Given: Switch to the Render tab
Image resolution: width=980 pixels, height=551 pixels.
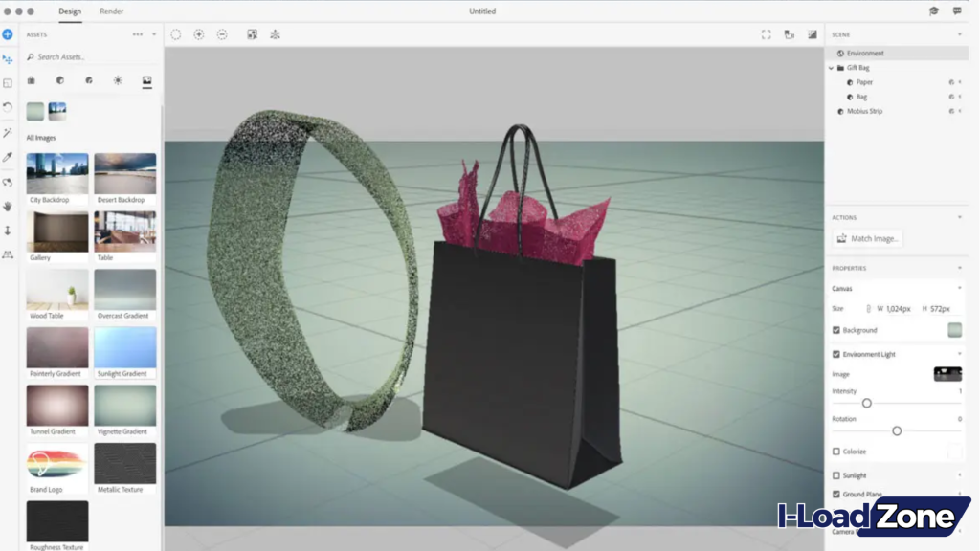Looking at the screenshot, I should (x=111, y=11).
